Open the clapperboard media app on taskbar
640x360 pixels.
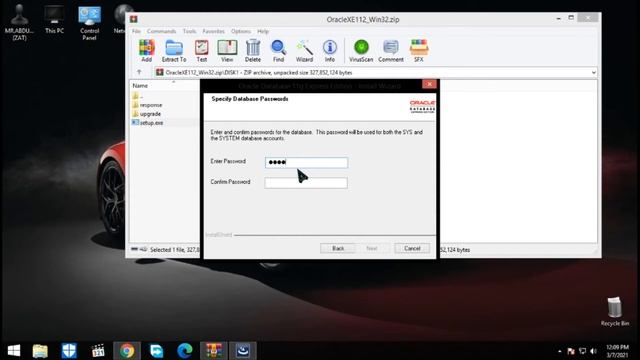(x=98, y=351)
